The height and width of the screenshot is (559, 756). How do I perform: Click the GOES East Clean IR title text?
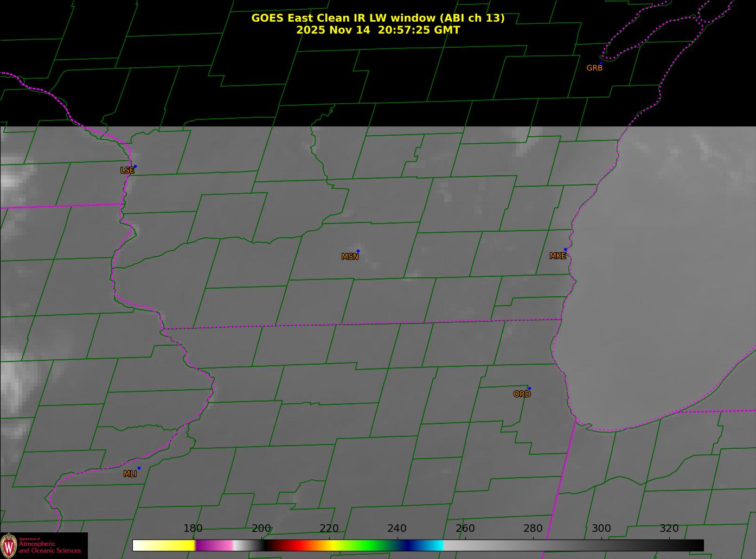[x=377, y=18]
